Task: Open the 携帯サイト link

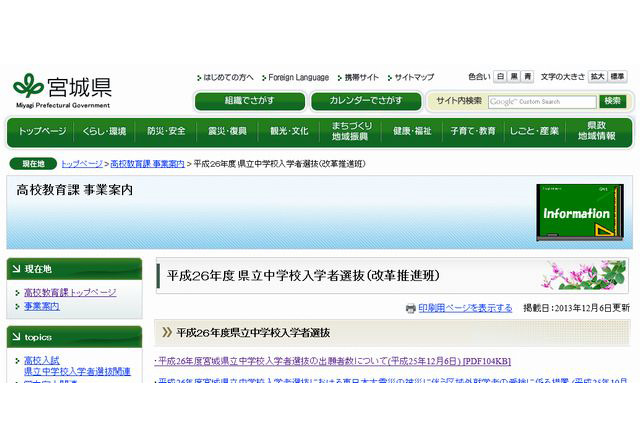Action: (x=362, y=77)
